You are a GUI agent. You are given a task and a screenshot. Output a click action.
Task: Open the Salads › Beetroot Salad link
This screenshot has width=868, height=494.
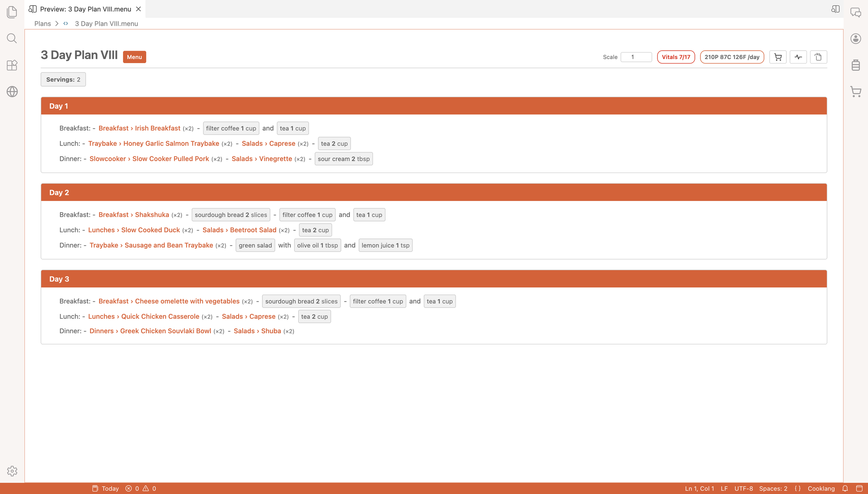tap(240, 230)
